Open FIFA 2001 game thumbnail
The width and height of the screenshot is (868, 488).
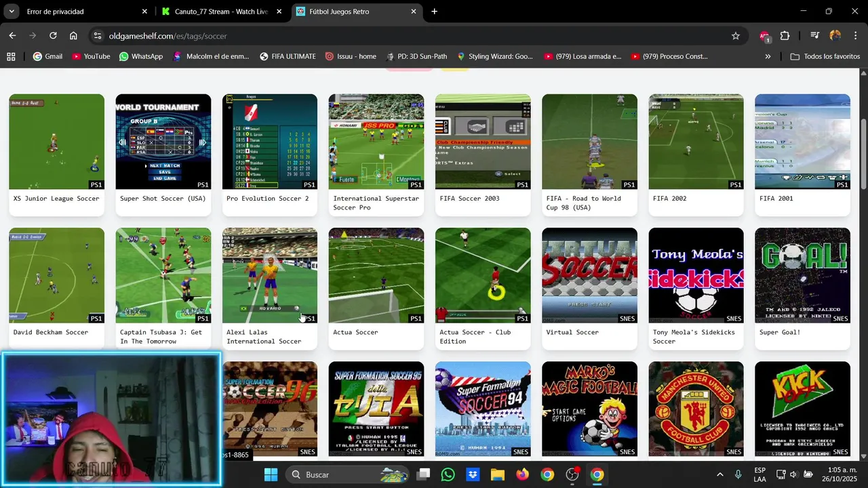tap(802, 142)
